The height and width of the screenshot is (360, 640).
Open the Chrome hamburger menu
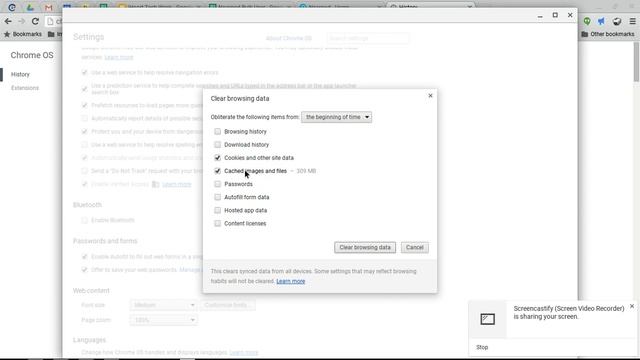point(632,21)
